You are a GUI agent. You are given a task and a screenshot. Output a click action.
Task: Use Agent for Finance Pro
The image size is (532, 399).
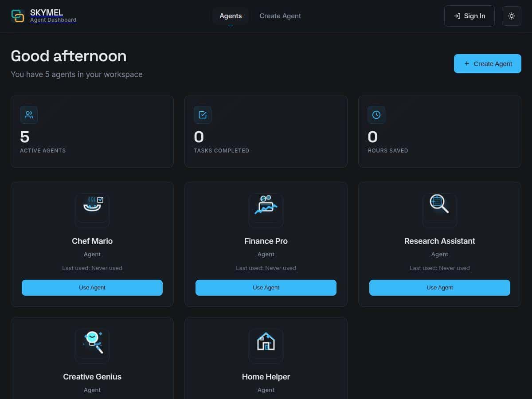[266, 287]
